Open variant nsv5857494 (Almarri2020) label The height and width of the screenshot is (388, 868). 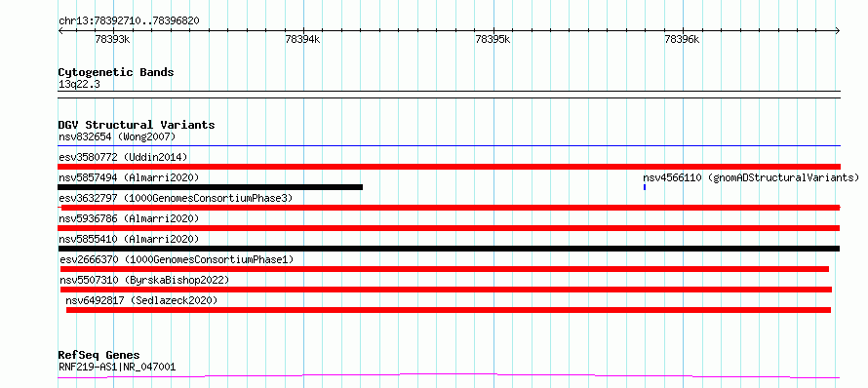(x=129, y=177)
